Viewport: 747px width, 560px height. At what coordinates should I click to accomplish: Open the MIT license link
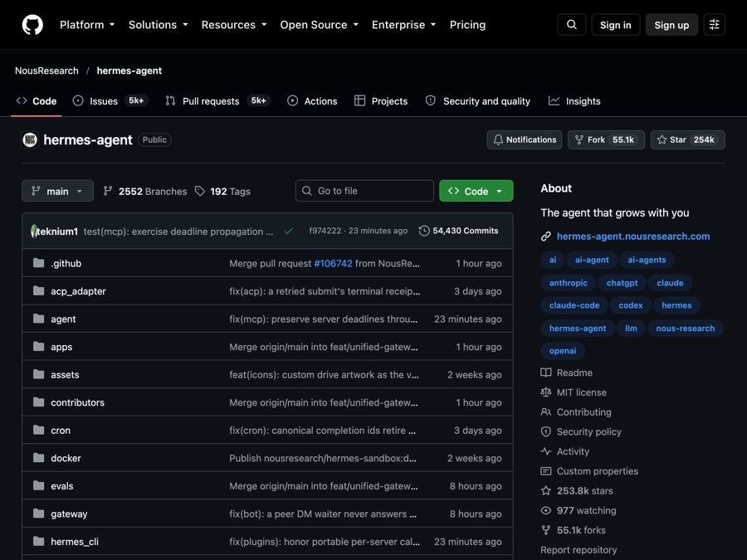tap(574, 392)
